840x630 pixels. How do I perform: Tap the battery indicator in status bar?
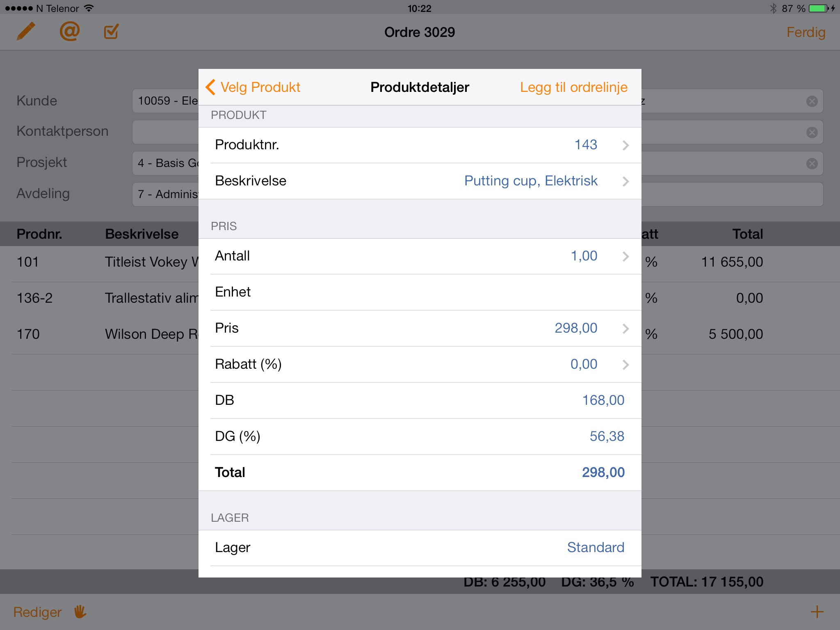(819, 8)
